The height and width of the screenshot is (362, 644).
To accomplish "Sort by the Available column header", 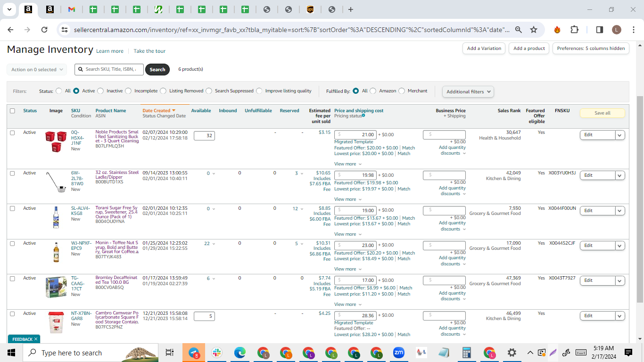I will 201,111.
